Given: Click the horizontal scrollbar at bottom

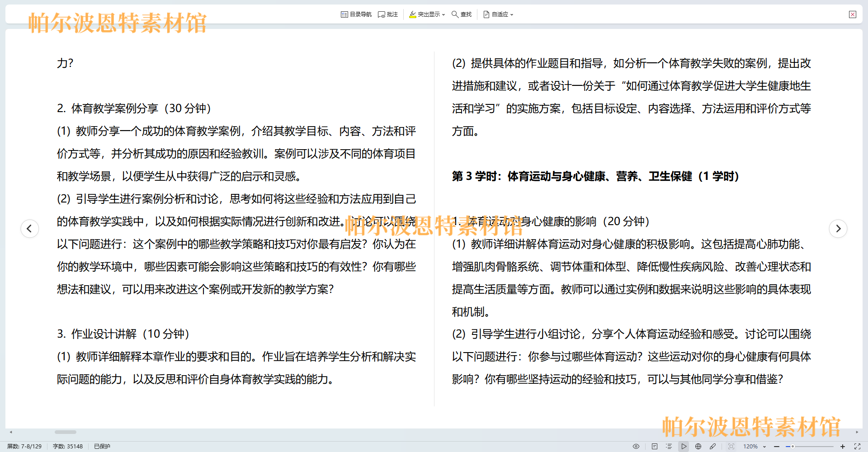Looking at the screenshot, I should pyautogui.click(x=65, y=432).
